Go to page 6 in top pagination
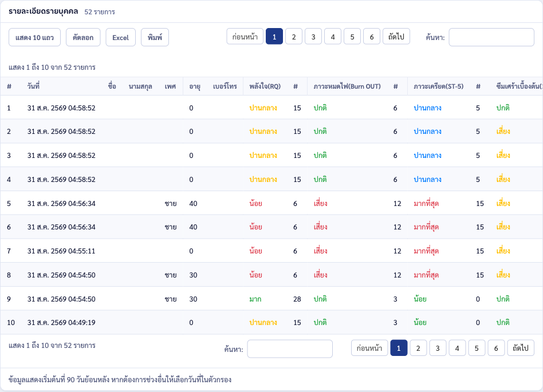 pos(372,37)
